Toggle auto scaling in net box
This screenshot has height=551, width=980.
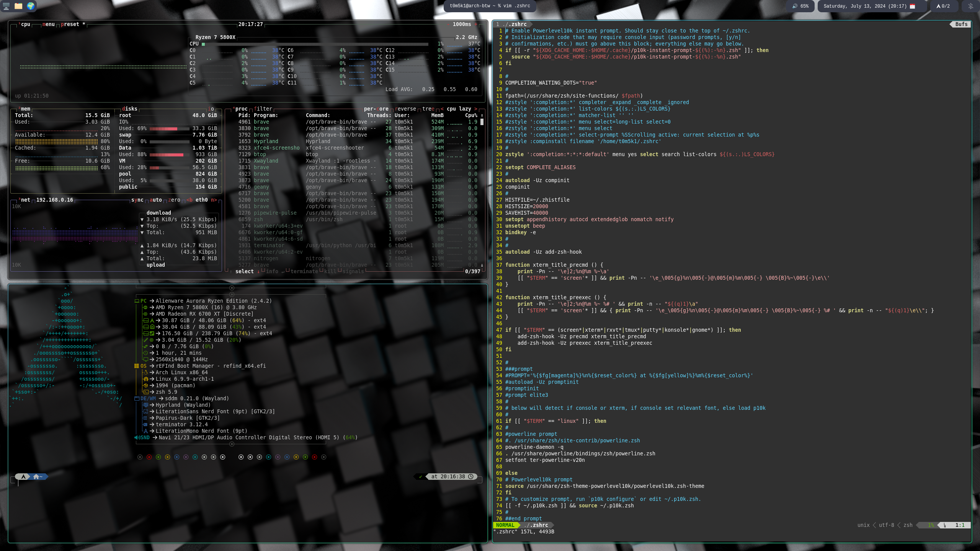[156, 200]
